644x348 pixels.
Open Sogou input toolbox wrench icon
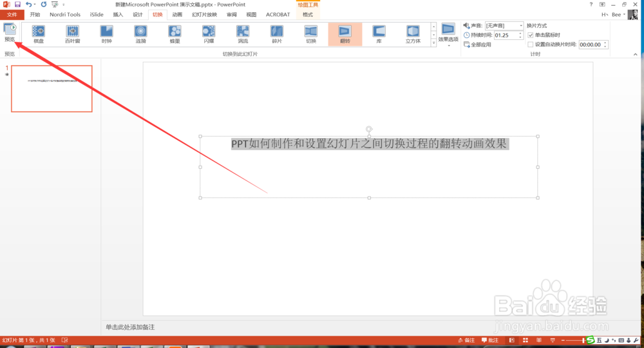pyautogui.click(x=636, y=340)
